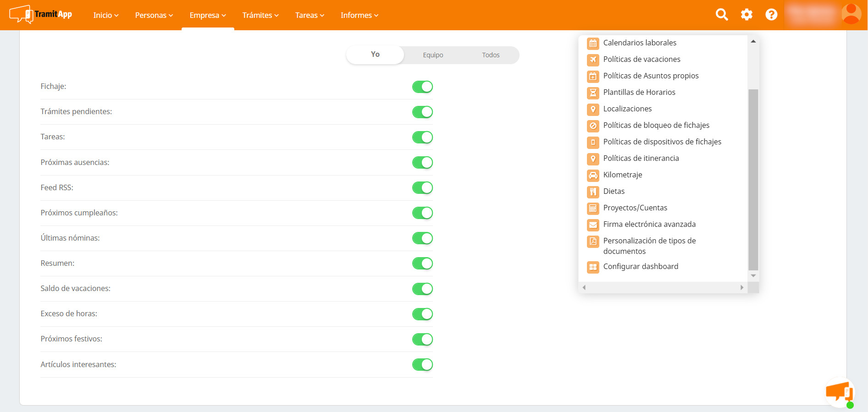Viewport: 868px width, 412px height.
Task: Turn off the Feed RSS switch
Action: click(422, 188)
